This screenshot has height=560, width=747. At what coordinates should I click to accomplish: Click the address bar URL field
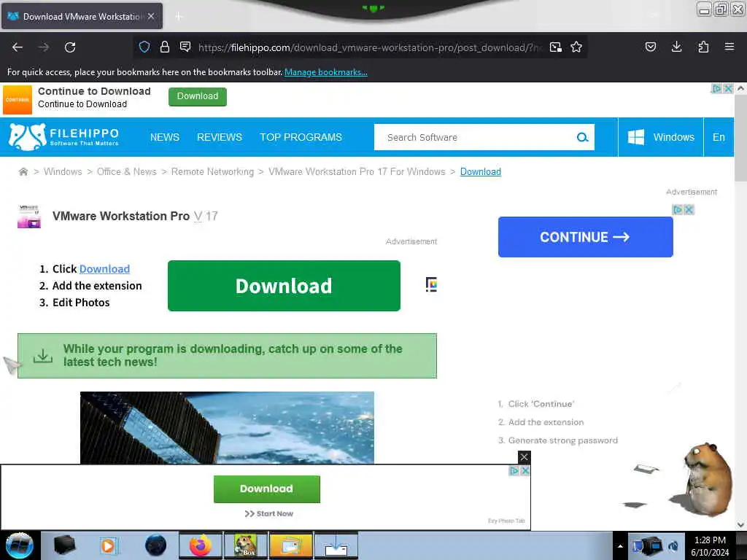pos(369,47)
